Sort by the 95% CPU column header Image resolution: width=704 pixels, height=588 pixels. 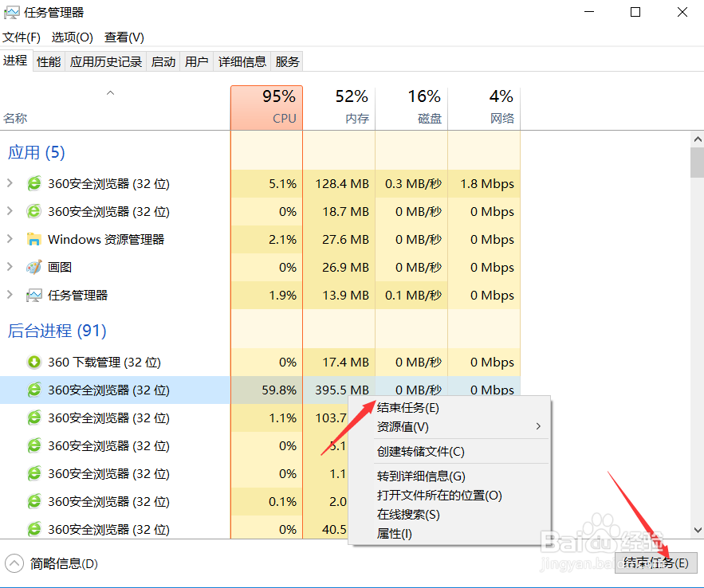point(267,108)
